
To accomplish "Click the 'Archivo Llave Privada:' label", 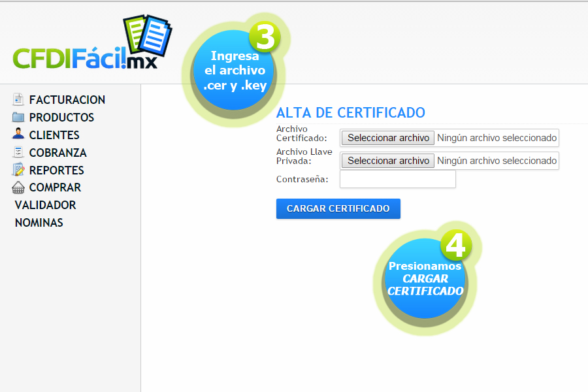I will tap(304, 156).
